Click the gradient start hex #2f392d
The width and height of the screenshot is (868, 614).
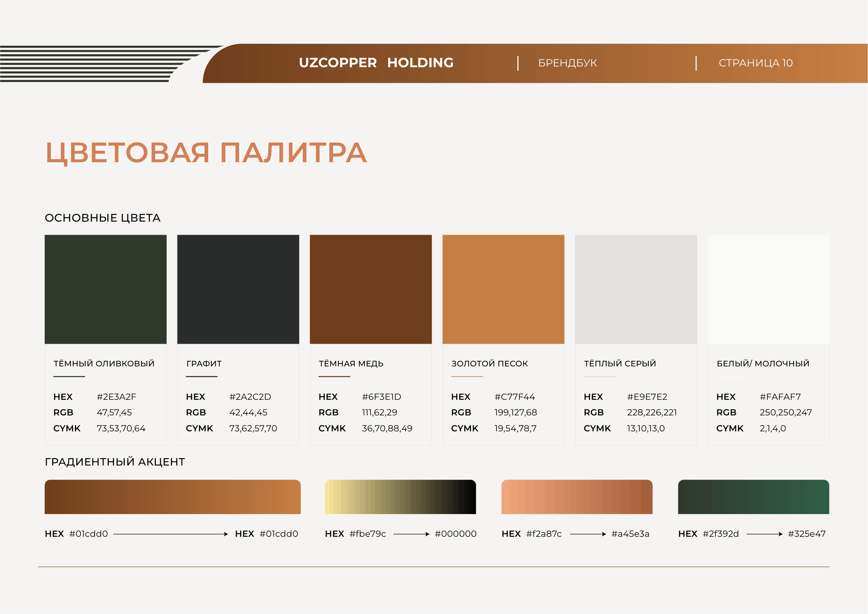coord(721,534)
